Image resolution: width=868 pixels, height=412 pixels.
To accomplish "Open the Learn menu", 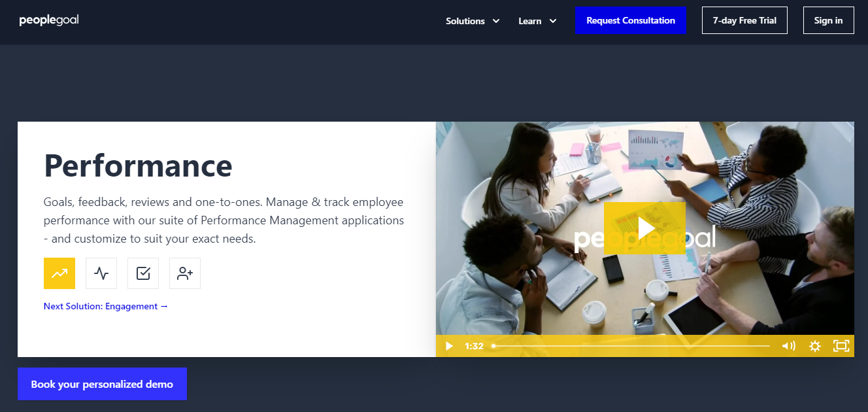I will [x=529, y=20].
